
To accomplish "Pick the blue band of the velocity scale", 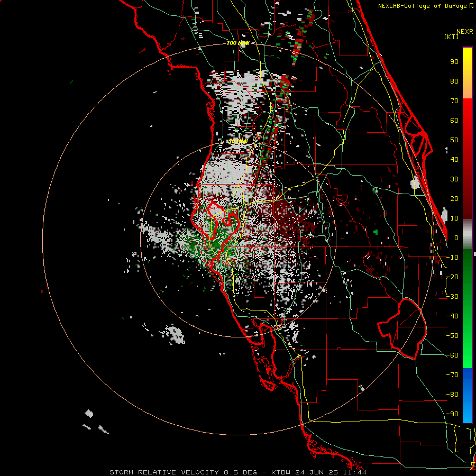I will click(x=467, y=396).
